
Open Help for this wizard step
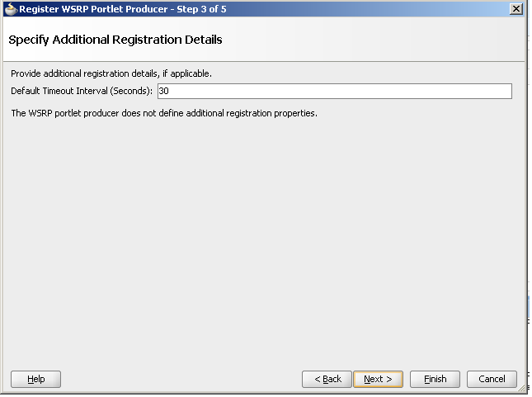36,379
